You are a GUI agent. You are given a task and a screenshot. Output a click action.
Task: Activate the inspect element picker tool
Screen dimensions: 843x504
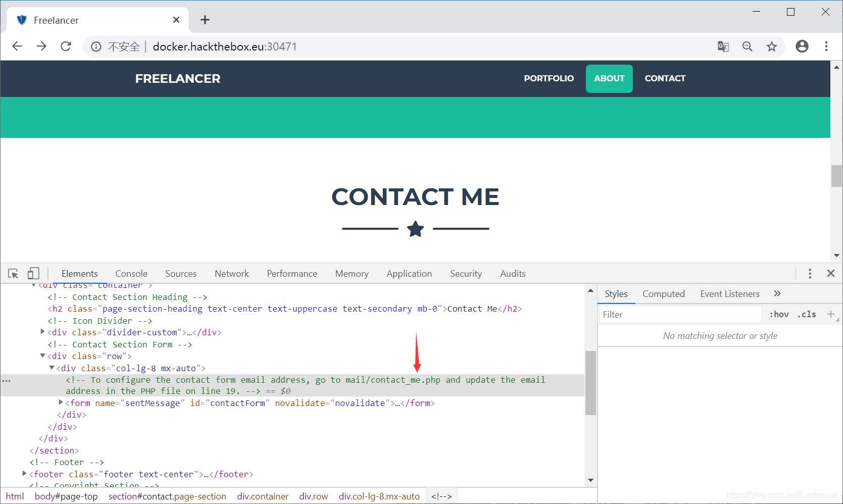[13, 274]
